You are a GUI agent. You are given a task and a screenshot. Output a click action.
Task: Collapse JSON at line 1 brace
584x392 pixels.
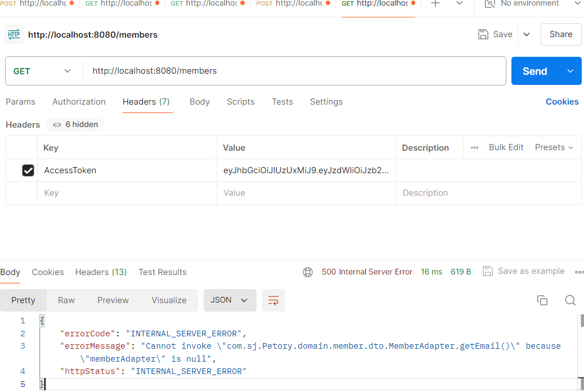(42, 321)
